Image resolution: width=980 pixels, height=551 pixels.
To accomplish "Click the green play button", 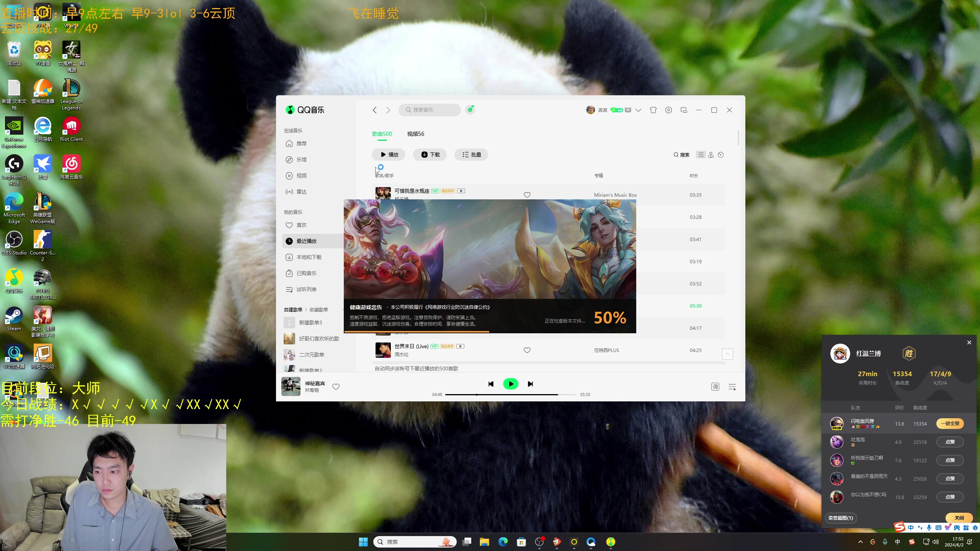I will click(511, 384).
